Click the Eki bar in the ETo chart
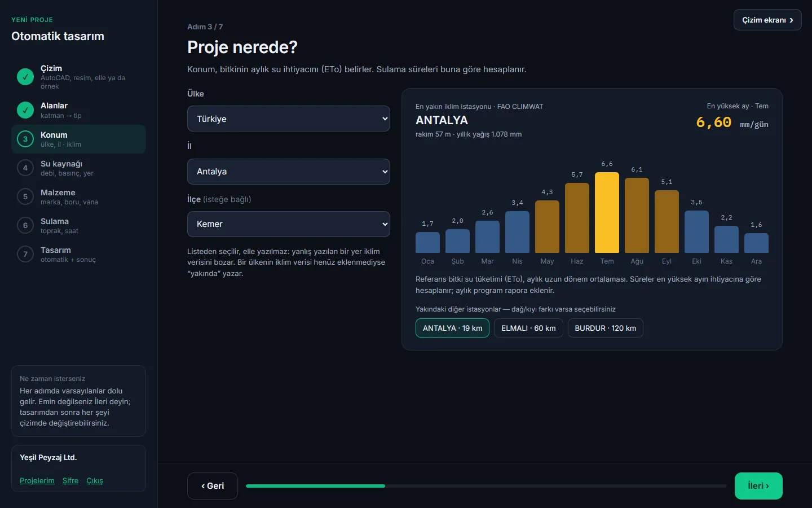The height and width of the screenshot is (508, 812). pos(696,232)
